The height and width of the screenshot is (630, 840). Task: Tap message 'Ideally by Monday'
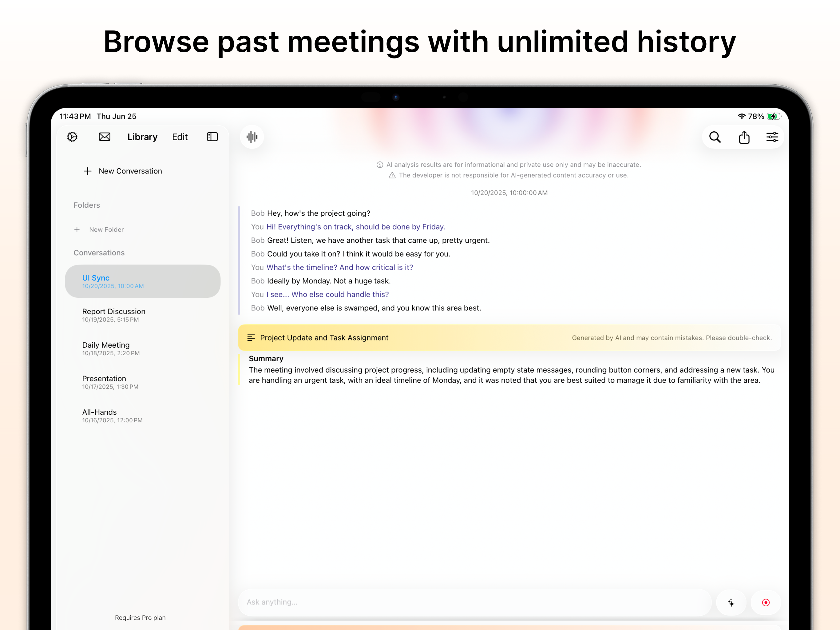tap(329, 281)
